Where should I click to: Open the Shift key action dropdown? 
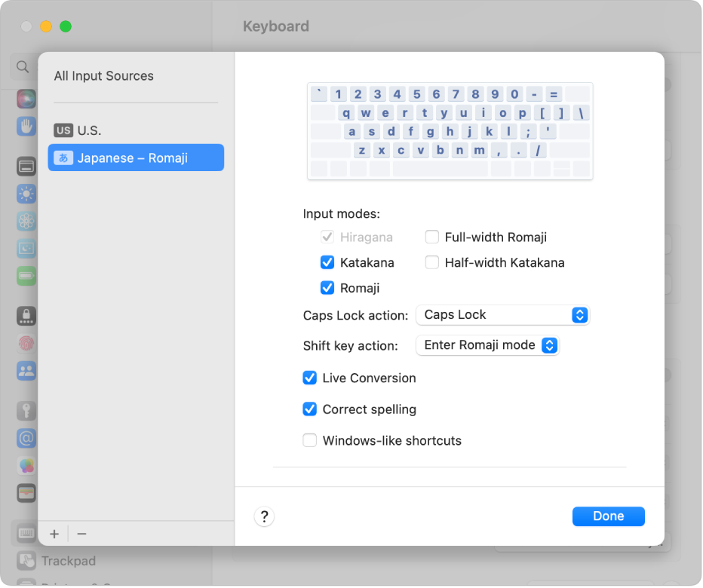(487, 345)
